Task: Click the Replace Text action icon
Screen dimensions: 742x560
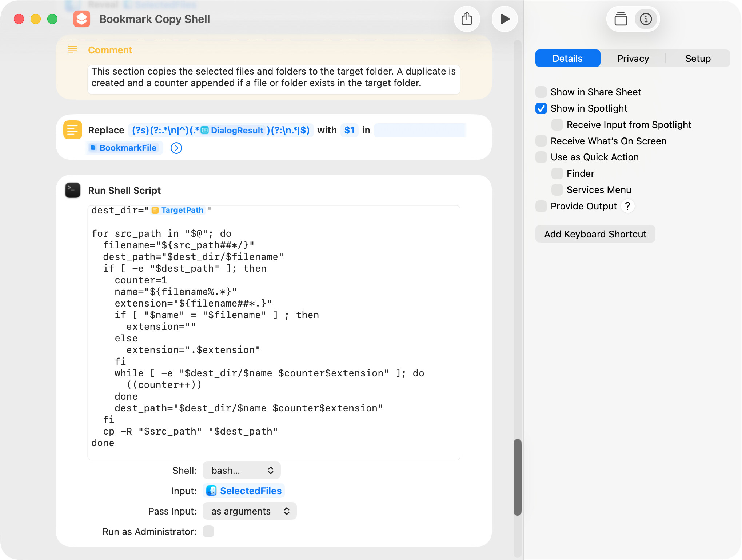Action: (73, 130)
